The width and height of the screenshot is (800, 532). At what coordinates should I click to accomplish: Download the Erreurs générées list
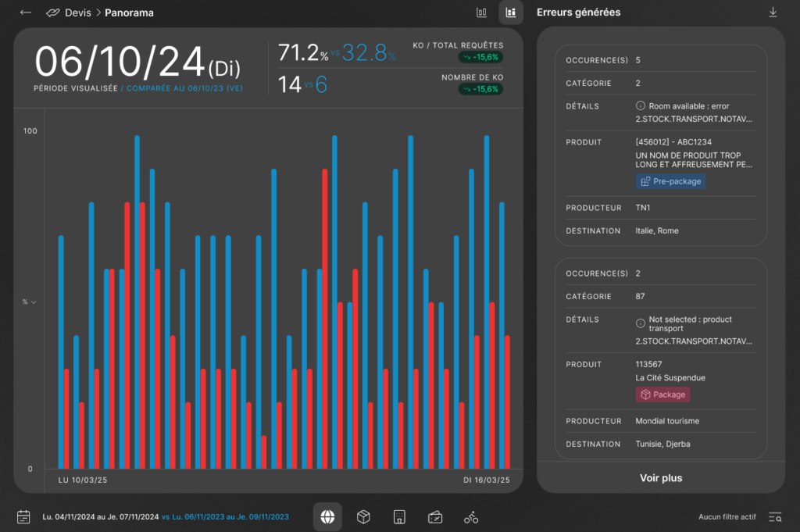tap(773, 12)
